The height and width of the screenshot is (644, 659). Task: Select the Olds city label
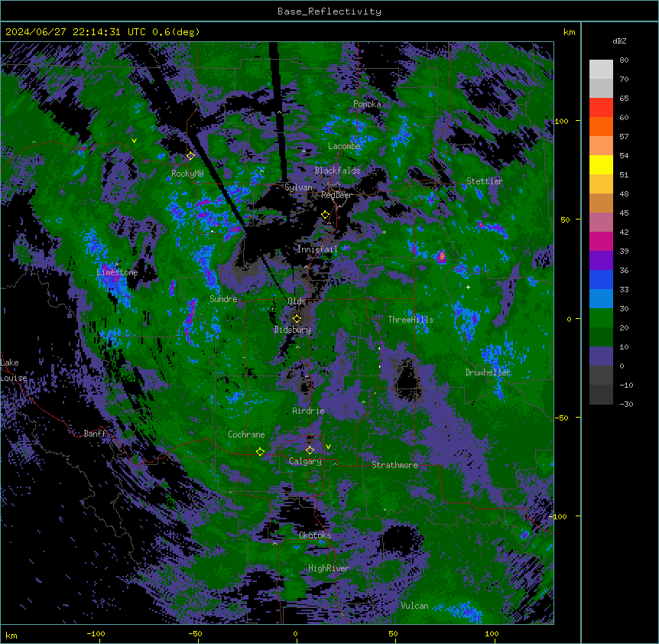pyautogui.click(x=297, y=301)
